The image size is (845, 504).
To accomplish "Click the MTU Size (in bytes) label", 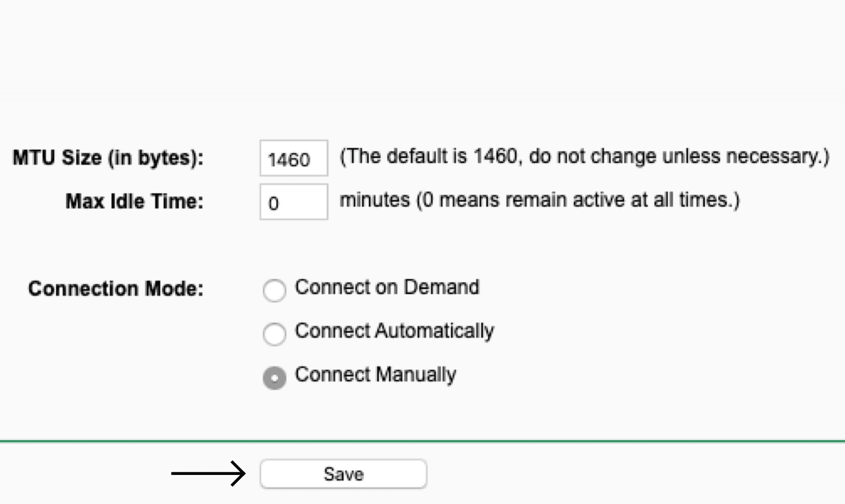I will pyautogui.click(x=108, y=158).
